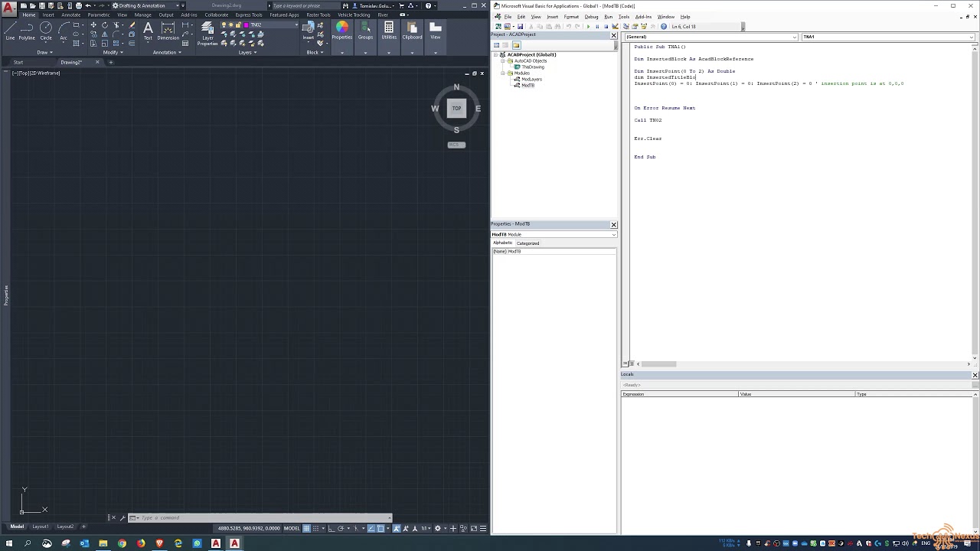
Task: Choose the Dimension annotation tool
Action: click(168, 31)
